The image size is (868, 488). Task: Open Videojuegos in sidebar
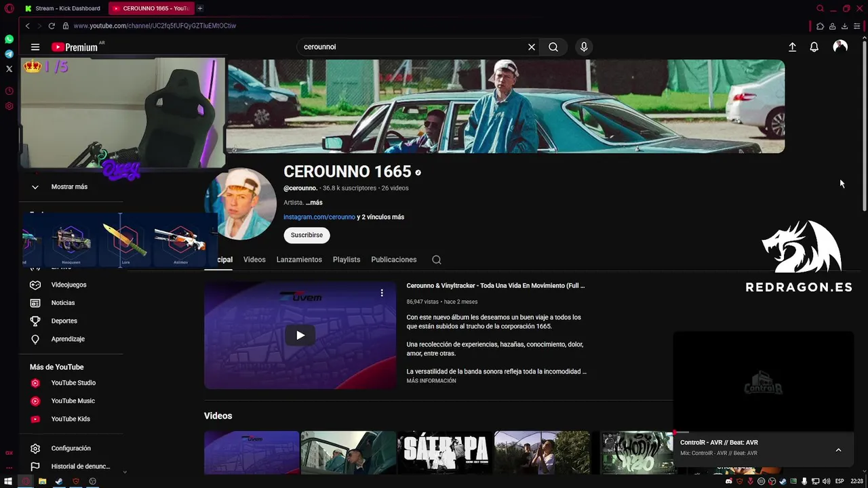[69, 285]
